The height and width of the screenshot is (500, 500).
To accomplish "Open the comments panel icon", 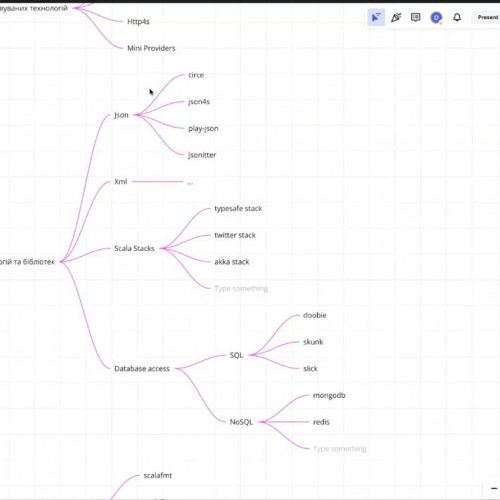I will pyautogui.click(x=415, y=17).
